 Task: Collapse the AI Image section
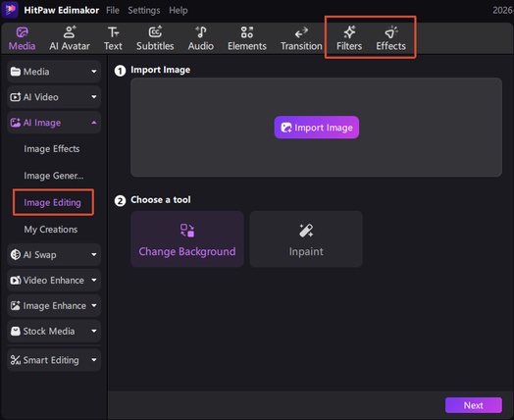(54, 123)
